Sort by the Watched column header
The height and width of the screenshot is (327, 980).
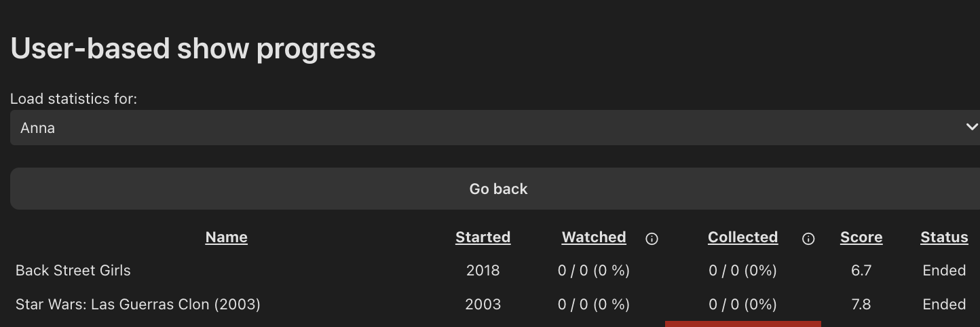click(594, 237)
